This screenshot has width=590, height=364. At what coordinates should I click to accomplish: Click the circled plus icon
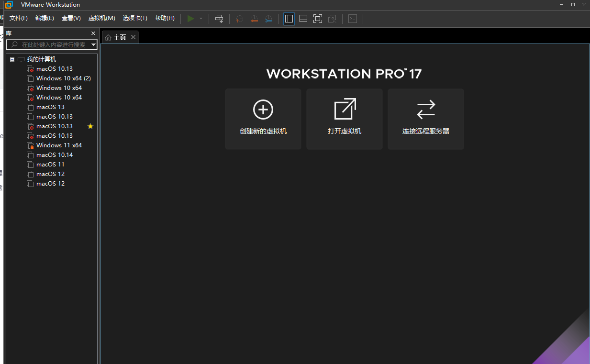click(263, 110)
